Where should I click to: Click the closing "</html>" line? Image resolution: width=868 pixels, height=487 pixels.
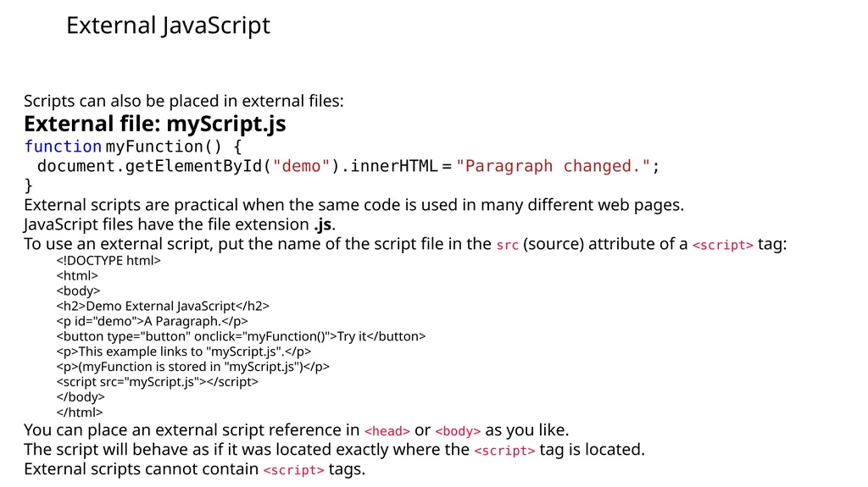(x=79, y=412)
